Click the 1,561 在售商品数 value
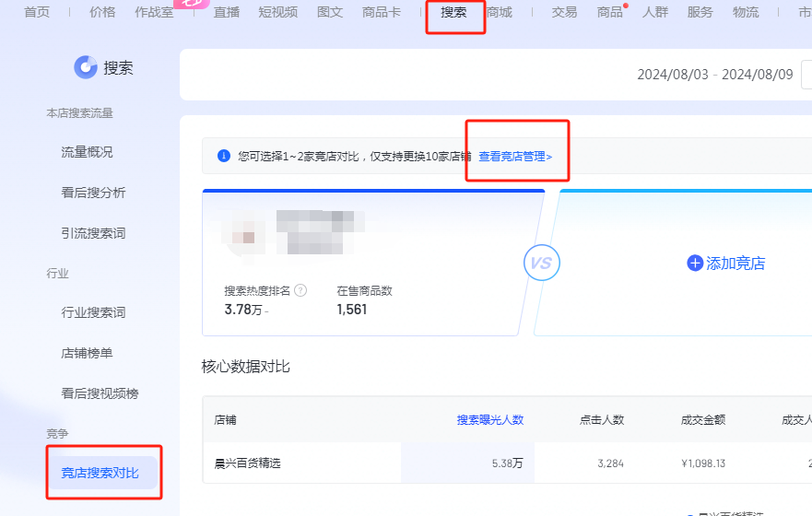Viewport: 812px width, 516px height. point(352,310)
